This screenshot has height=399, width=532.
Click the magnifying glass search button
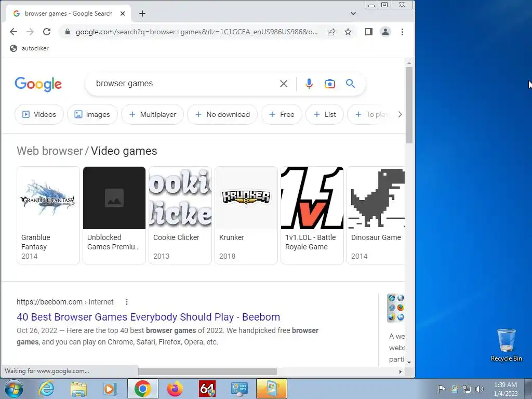[x=351, y=84]
